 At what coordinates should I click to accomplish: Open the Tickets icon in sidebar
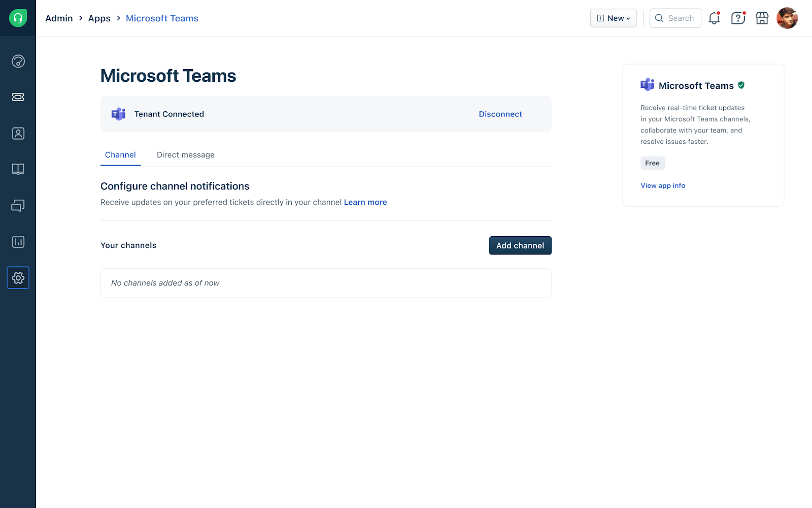tap(18, 97)
